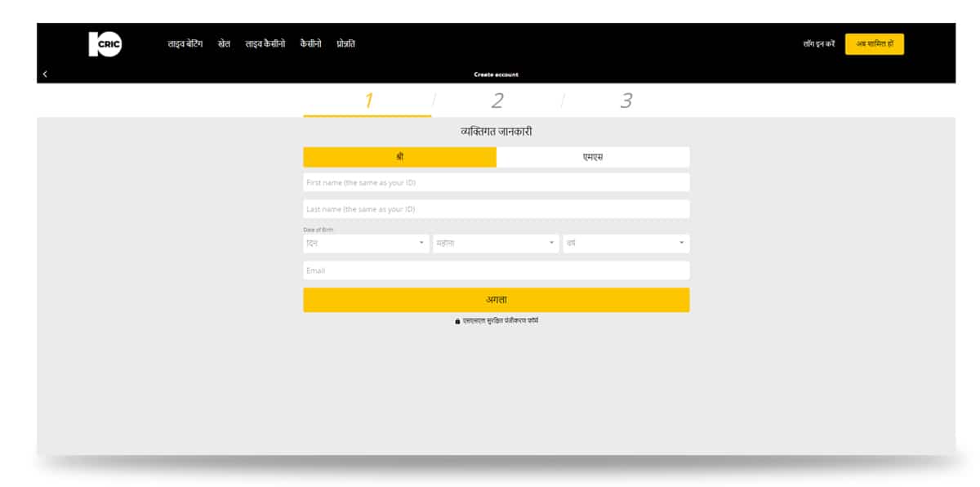This screenshot has width=980, height=487.
Task: Open the खेल menu item
Action: click(224, 44)
